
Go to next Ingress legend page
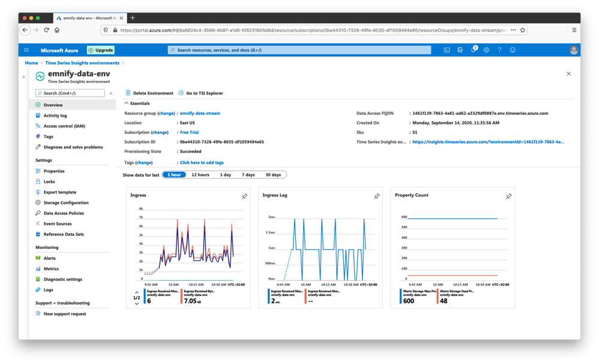137,304
